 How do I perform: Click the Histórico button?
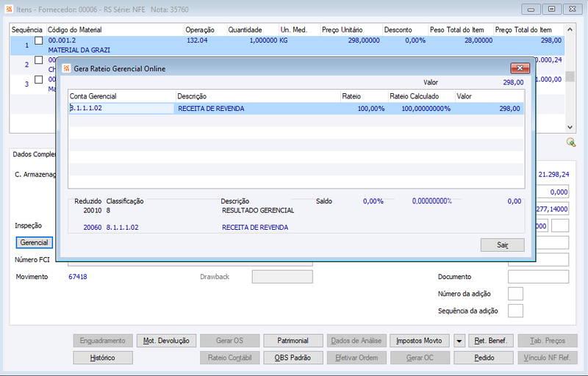pyautogui.click(x=103, y=358)
